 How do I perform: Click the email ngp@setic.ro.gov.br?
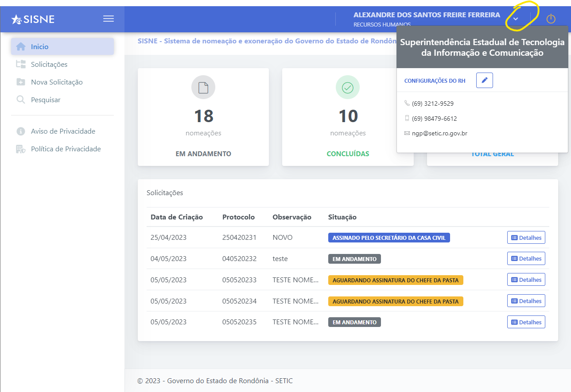(439, 133)
